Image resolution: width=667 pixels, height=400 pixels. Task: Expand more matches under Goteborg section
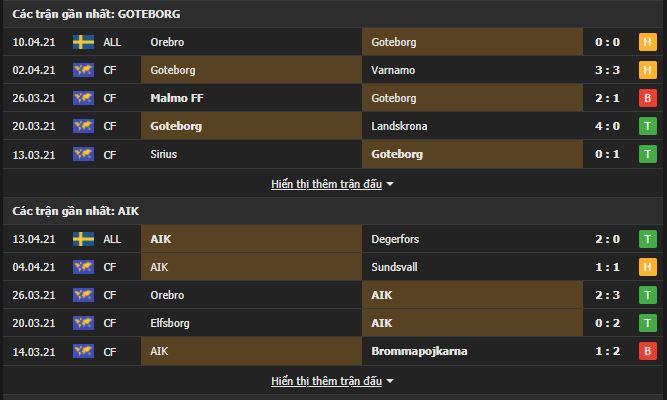click(x=333, y=184)
